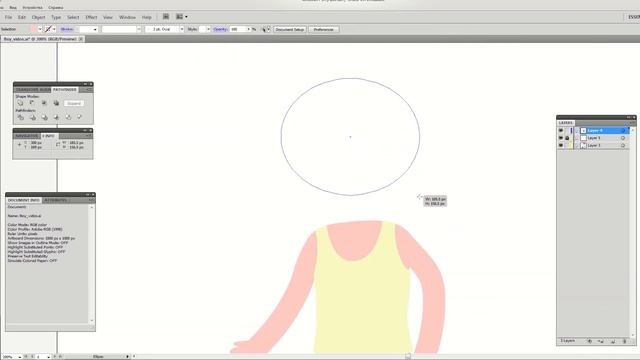The height and width of the screenshot is (360, 640).
Task: Click the Delete Selection trash icon in Layers
Action: point(624,341)
